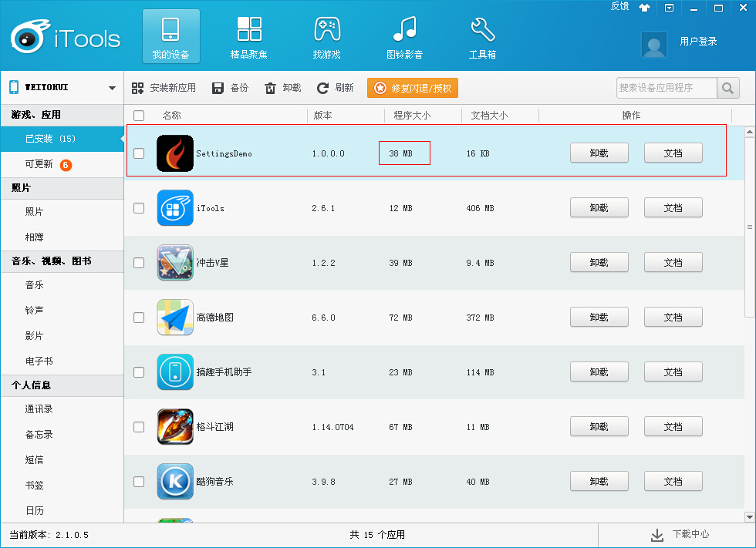
Task: Open the 用户登录 login link
Action: coord(698,42)
